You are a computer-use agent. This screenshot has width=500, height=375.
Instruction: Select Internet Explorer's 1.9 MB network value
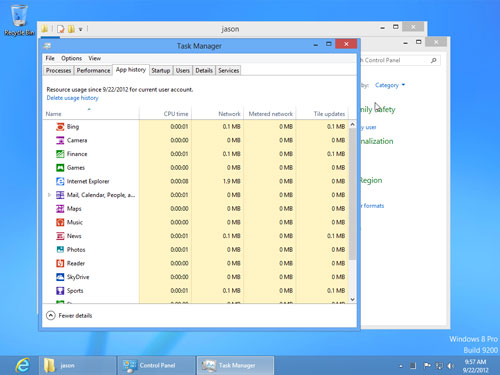(x=231, y=181)
